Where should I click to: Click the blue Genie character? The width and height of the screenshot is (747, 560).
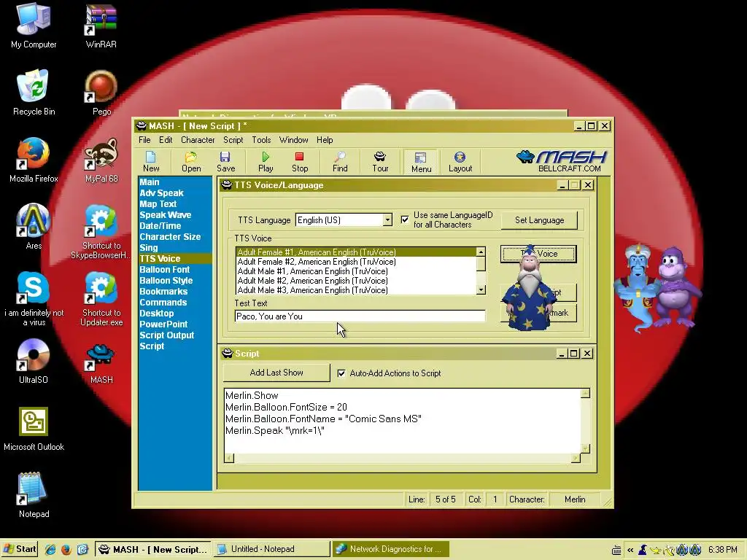638,288
